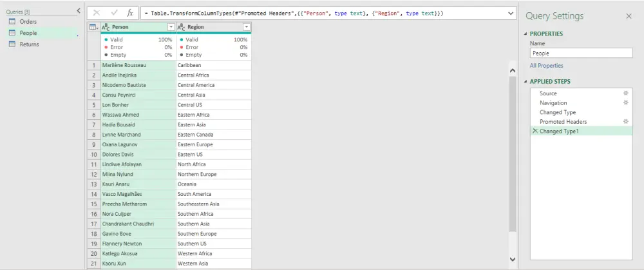Screen dimensions: 644x270
Task: Select the Region column header
Action: coord(214,27)
